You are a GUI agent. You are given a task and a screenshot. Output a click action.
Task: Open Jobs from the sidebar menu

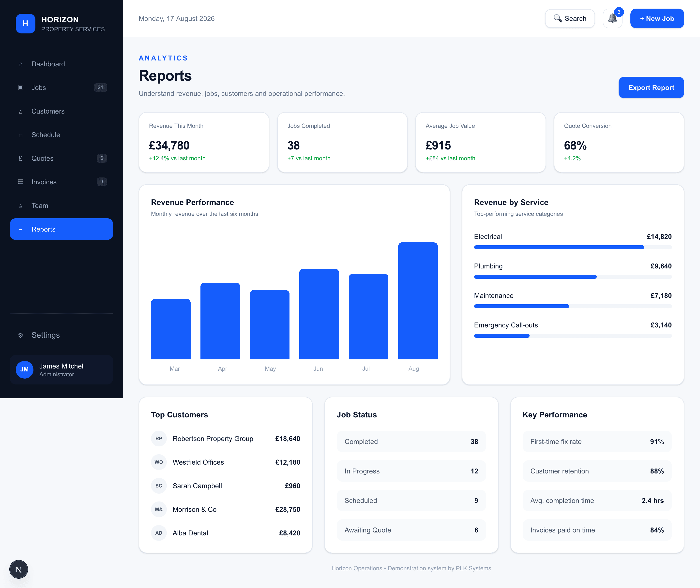[61, 88]
